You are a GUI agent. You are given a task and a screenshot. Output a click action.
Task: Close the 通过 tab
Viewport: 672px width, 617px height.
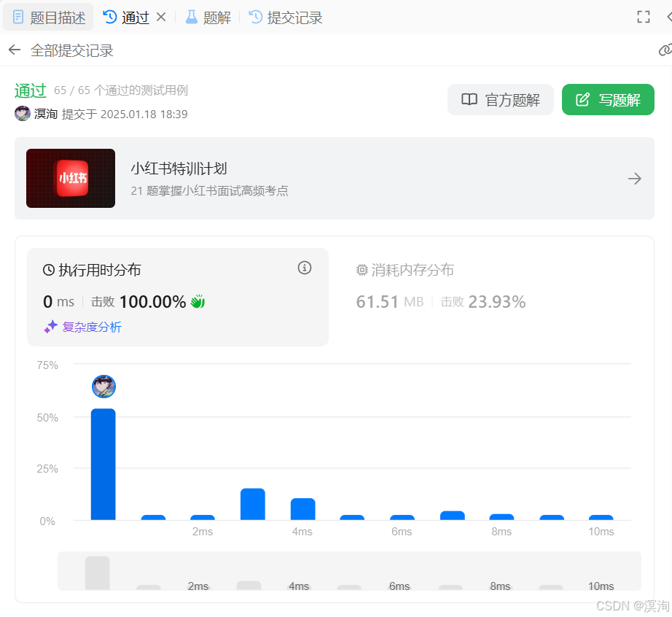[161, 18]
